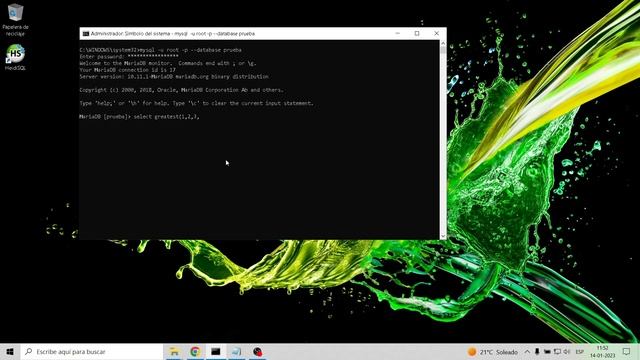
Task: Click the 'Type help;' instruction line
Action: coord(196,103)
